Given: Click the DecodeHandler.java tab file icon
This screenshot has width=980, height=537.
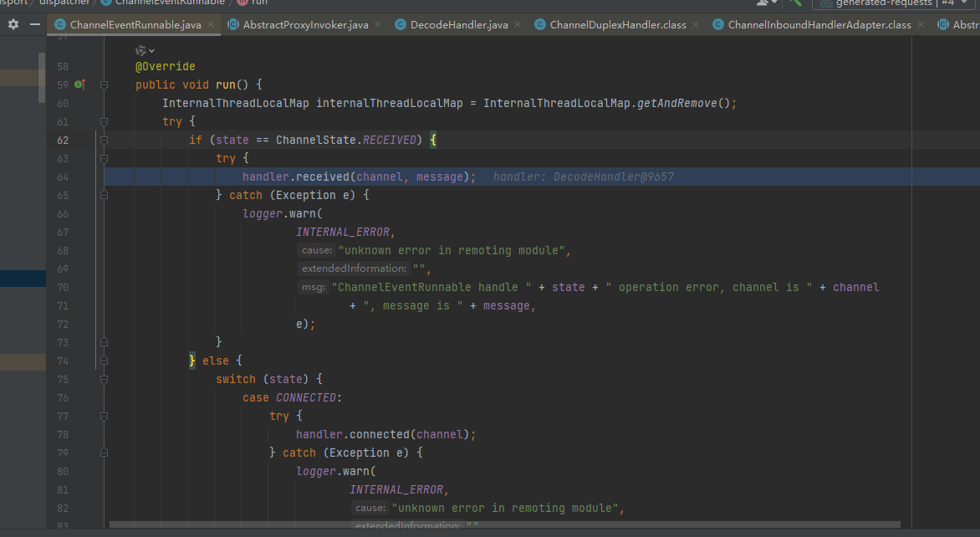Looking at the screenshot, I should pyautogui.click(x=401, y=24).
